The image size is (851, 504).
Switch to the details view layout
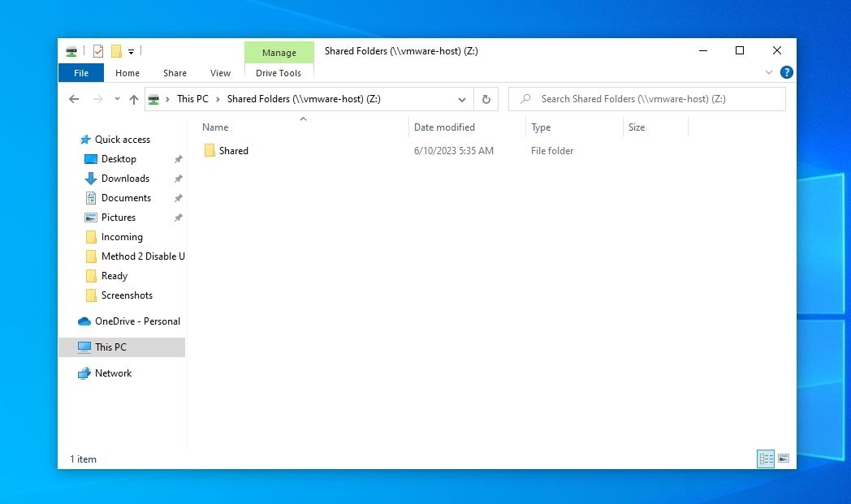(766, 459)
